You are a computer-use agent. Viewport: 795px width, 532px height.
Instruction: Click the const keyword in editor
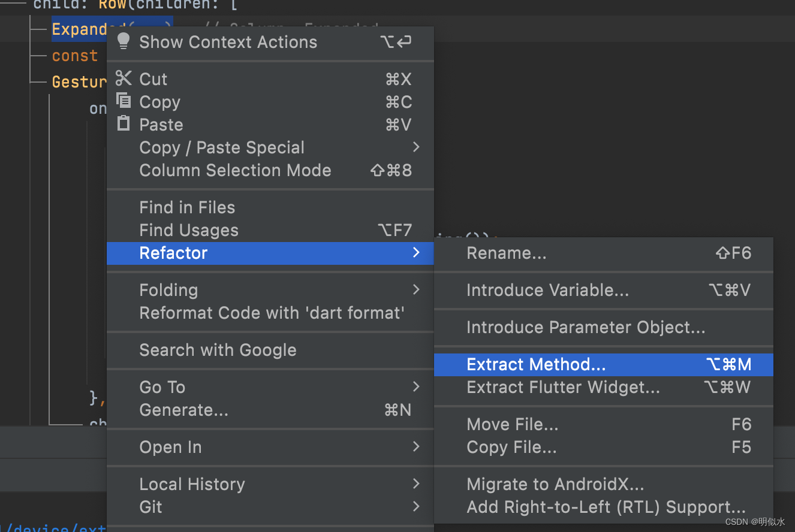tap(75, 56)
